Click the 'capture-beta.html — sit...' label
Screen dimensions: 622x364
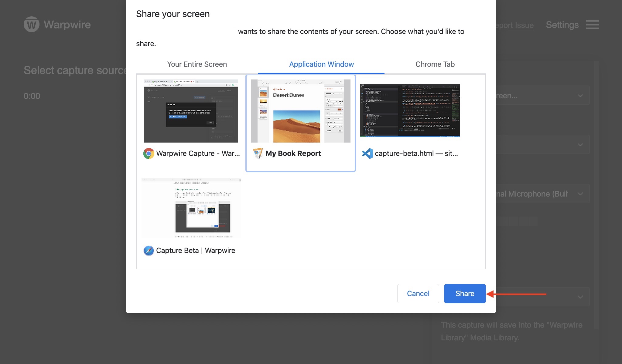(416, 153)
